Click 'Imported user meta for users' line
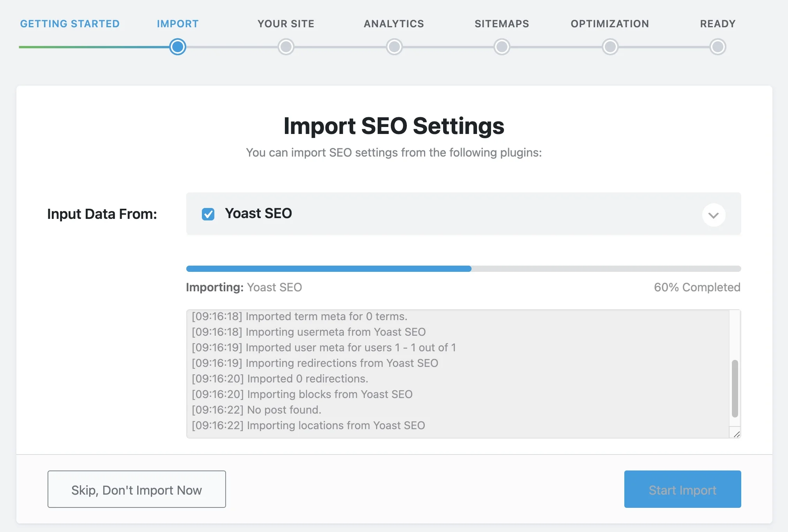 click(324, 347)
